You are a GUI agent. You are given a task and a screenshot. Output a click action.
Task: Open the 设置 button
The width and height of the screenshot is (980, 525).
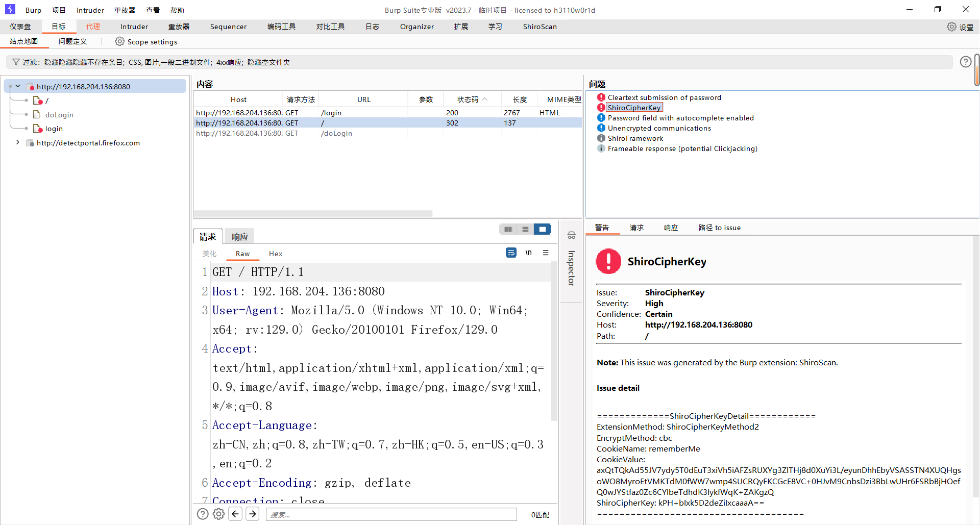point(960,27)
